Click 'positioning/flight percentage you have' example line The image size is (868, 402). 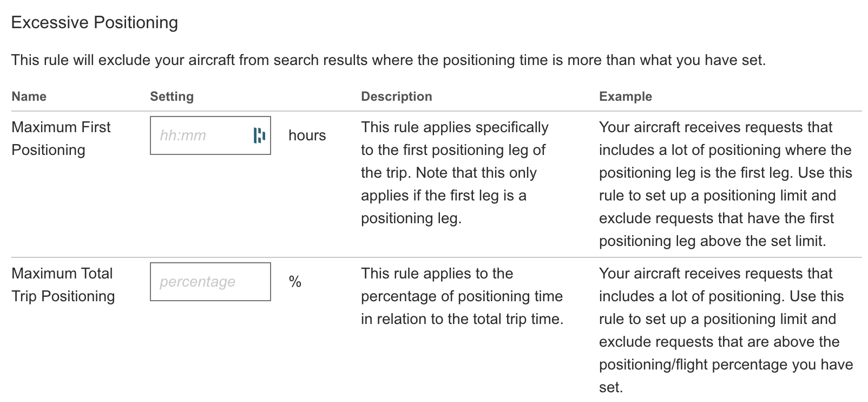point(726,365)
